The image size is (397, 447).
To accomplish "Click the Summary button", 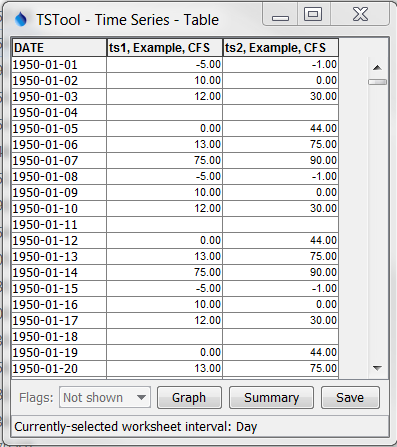I will pos(271,397).
